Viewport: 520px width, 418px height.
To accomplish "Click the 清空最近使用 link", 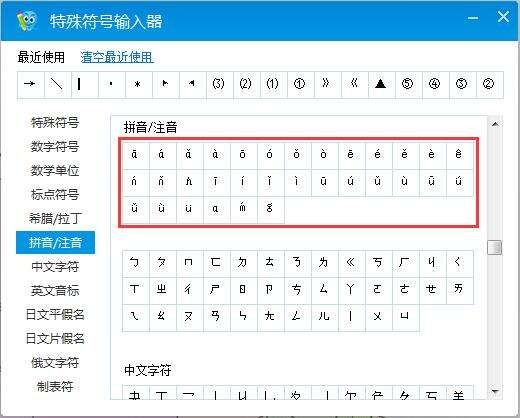I will click(117, 57).
